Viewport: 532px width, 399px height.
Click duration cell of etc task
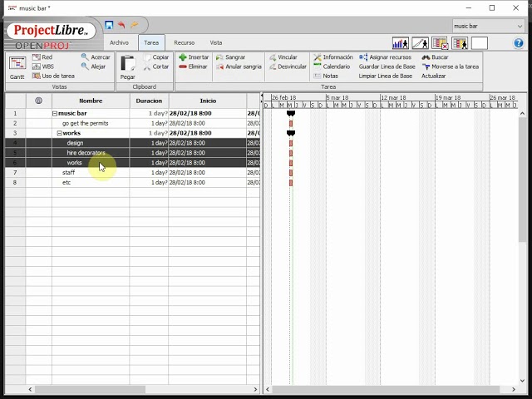pos(149,182)
